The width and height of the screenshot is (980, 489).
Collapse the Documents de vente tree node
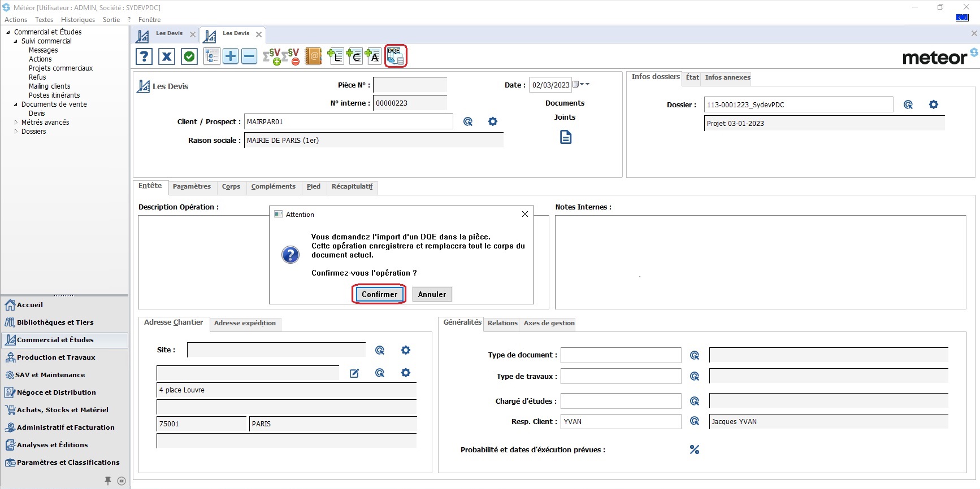15,104
